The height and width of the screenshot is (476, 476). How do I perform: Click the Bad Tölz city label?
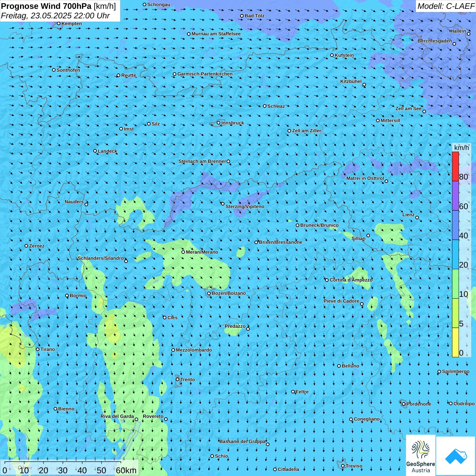(x=255, y=16)
